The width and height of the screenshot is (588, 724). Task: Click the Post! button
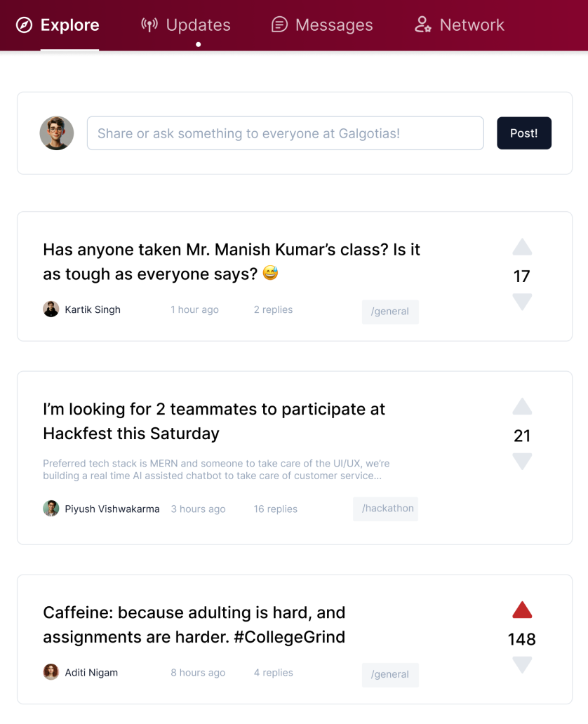pyautogui.click(x=524, y=133)
